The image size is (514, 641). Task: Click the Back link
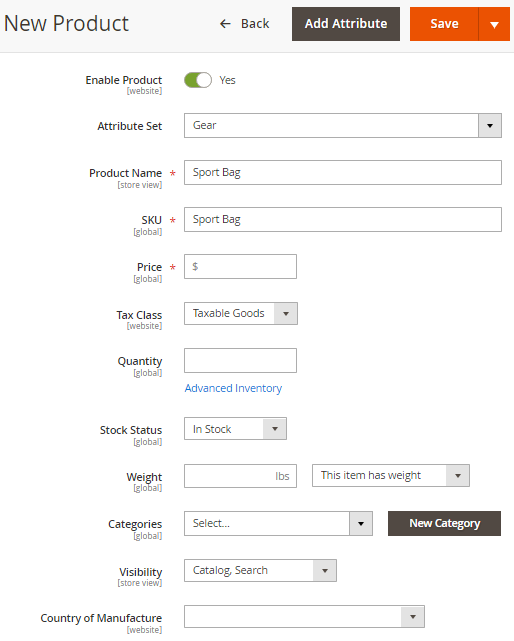point(245,24)
